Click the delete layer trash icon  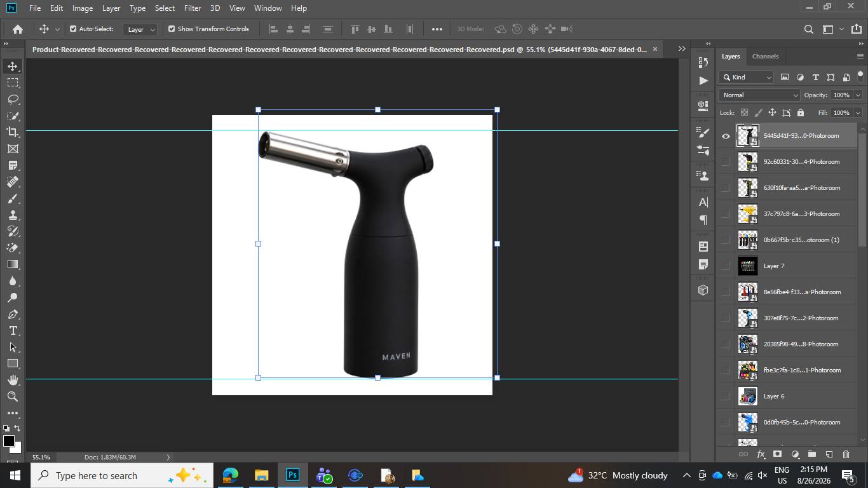tap(846, 454)
